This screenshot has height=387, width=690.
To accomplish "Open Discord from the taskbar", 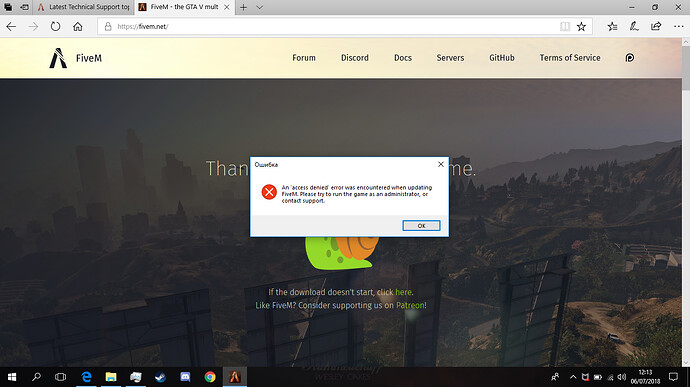I will click(x=185, y=377).
